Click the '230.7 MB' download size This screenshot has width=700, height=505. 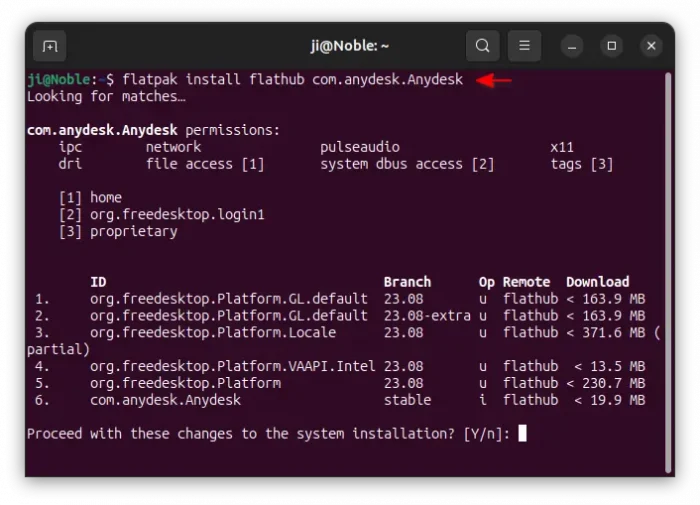[613, 383]
